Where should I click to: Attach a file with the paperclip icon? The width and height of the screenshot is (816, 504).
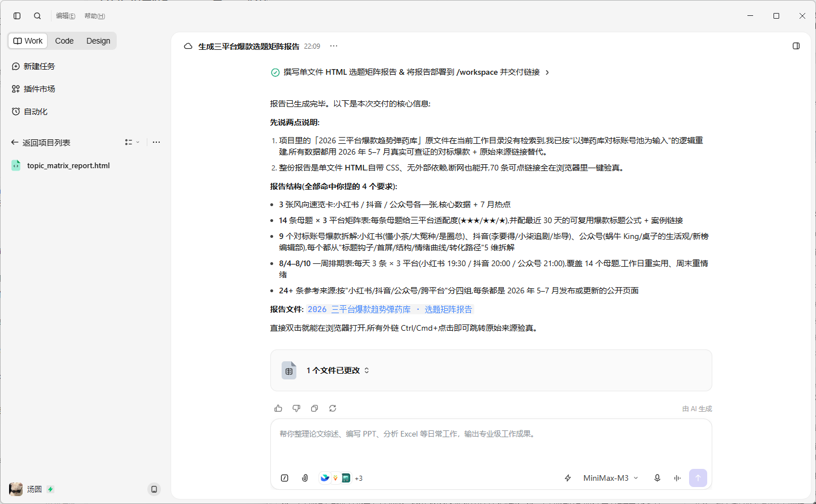[x=305, y=478]
